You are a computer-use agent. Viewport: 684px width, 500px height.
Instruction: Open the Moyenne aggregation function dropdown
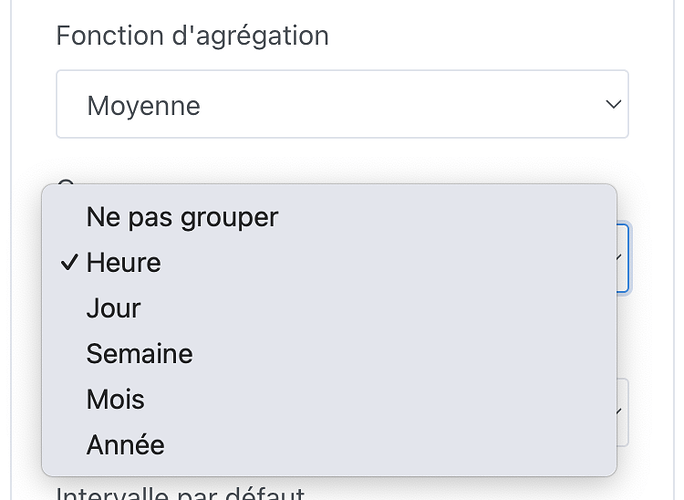click(x=341, y=104)
